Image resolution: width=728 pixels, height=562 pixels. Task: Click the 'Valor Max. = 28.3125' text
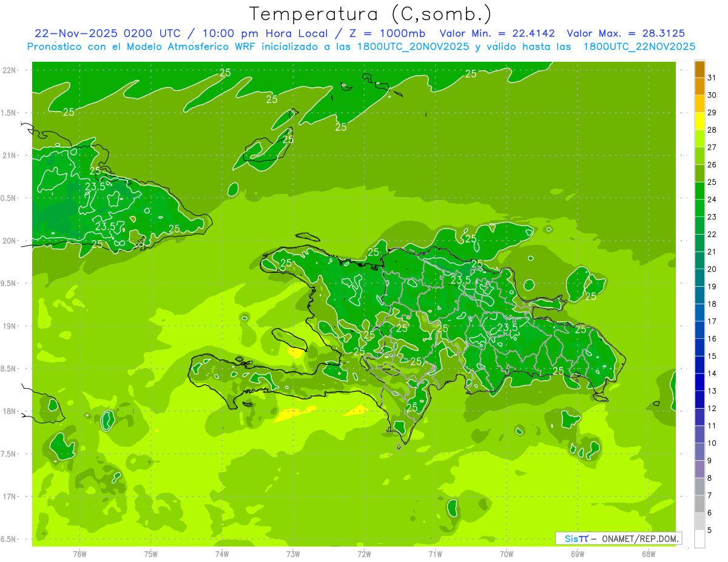[x=626, y=33]
